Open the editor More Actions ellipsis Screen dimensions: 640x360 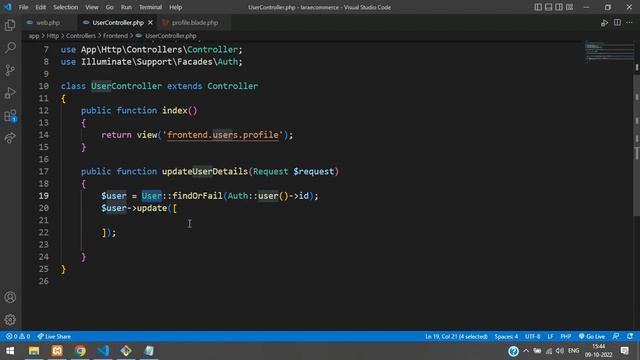(x=629, y=22)
